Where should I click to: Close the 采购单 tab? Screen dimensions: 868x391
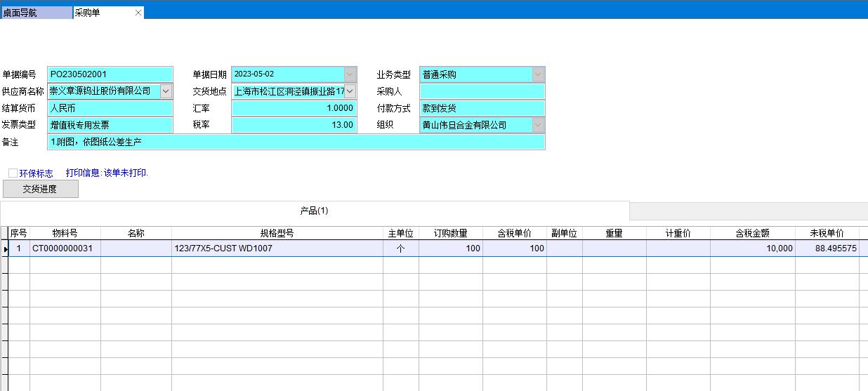click(138, 13)
